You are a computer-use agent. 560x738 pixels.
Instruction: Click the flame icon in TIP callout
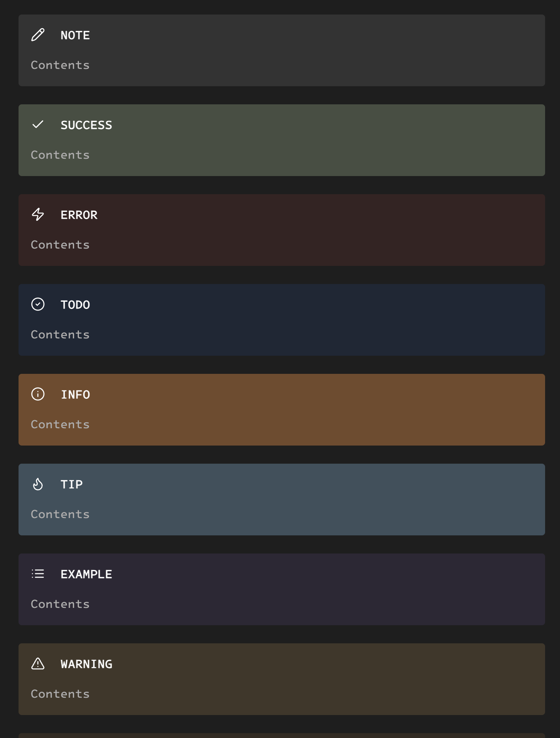(x=38, y=484)
